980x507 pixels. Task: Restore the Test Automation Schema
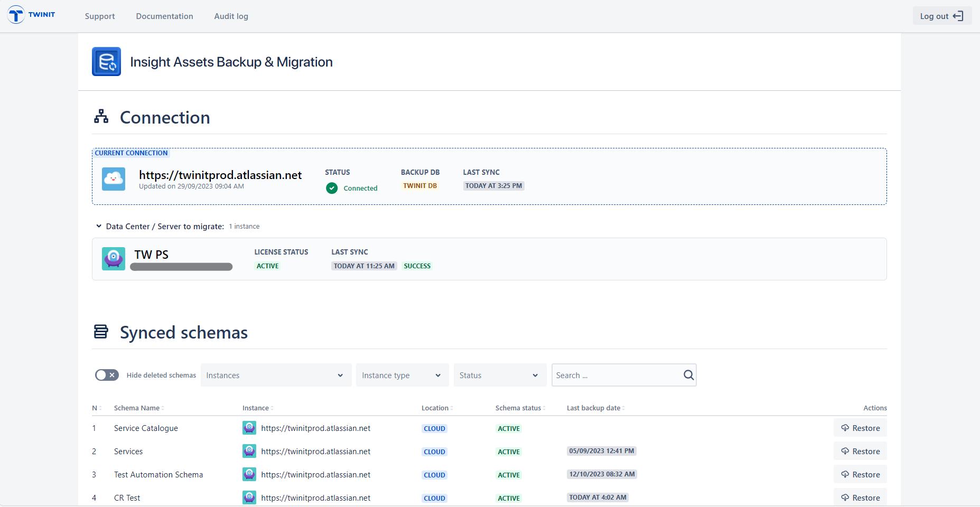(860, 474)
